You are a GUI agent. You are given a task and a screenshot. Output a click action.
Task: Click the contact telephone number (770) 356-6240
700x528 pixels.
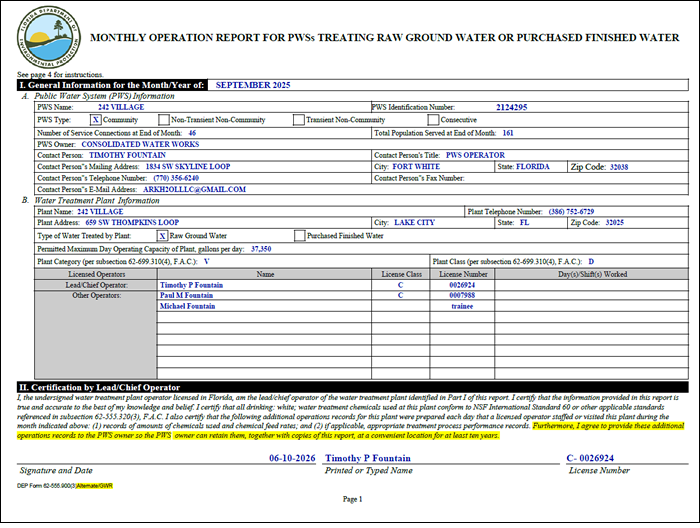(176, 178)
